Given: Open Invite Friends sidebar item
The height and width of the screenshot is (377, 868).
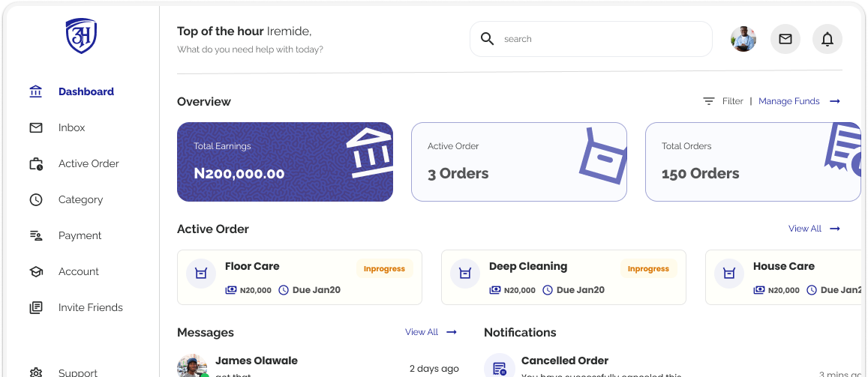Looking at the screenshot, I should pyautogui.click(x=90, y=307).
